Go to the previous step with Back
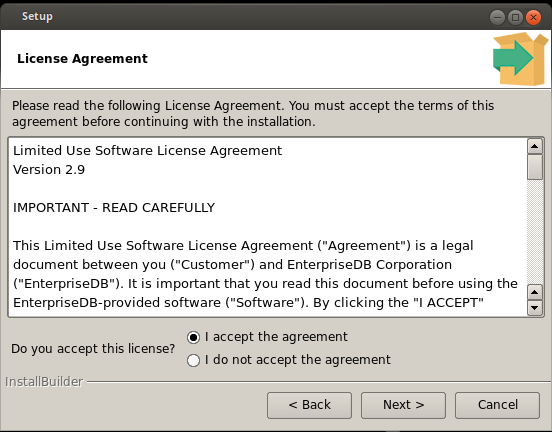 (309, 405)
